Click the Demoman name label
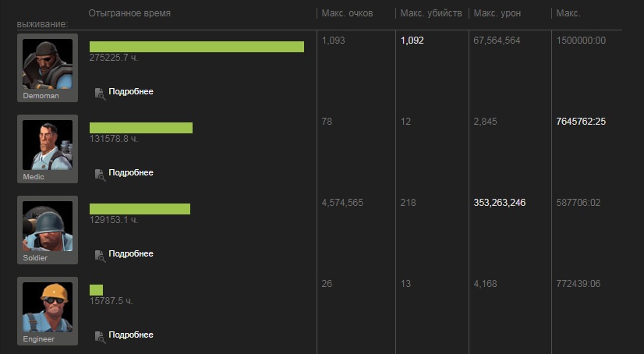 tap(41, 96)
